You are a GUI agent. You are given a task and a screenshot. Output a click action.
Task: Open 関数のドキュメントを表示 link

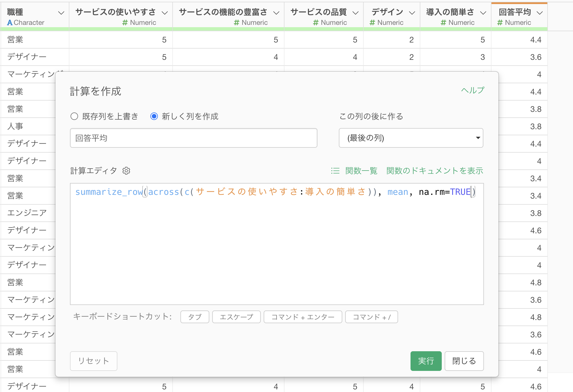point(435,171)
